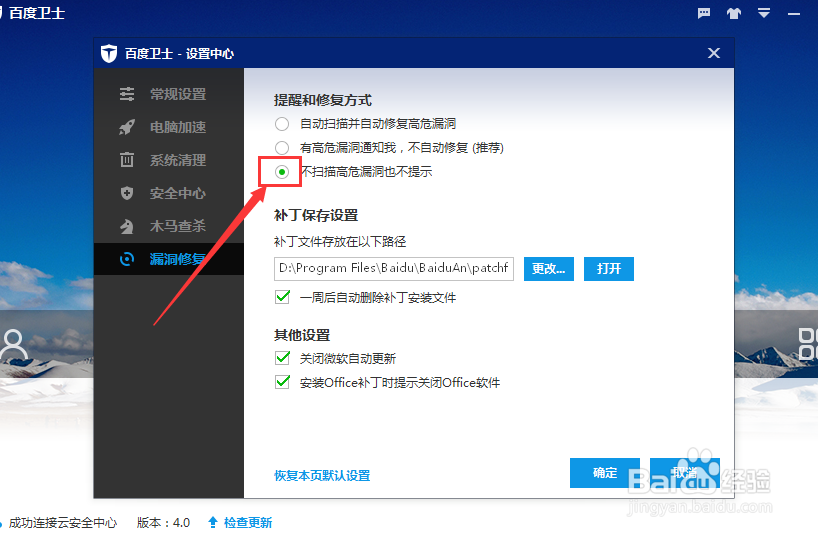Click the 补丁保存设置 section heading
Image resolution: width=818 pixels, height=535 pixels.
316,215
